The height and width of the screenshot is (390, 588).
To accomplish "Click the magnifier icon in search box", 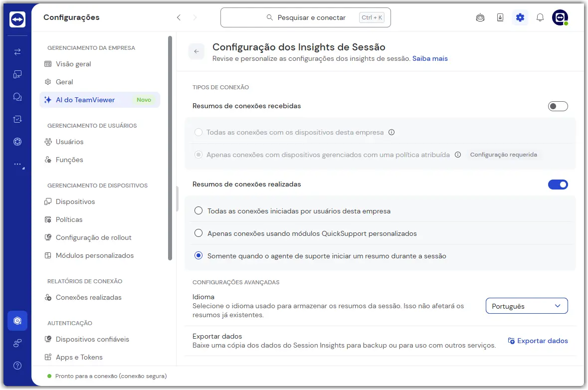I will tap(270, 17).
